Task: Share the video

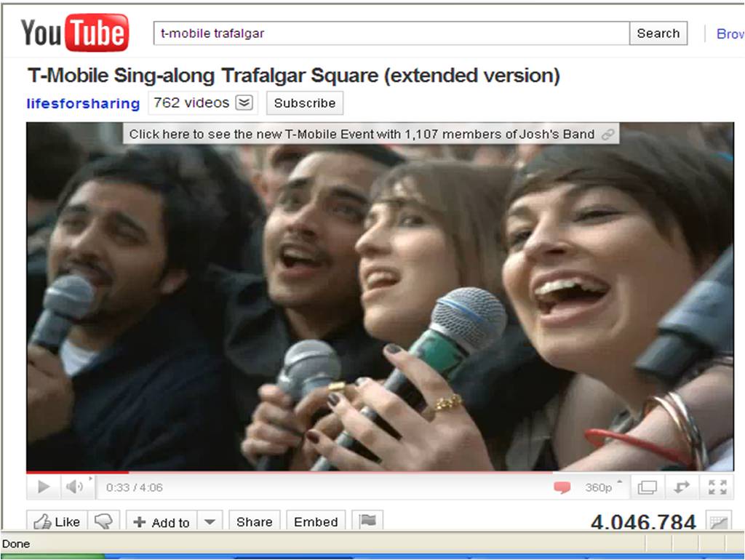Action: 255,521
